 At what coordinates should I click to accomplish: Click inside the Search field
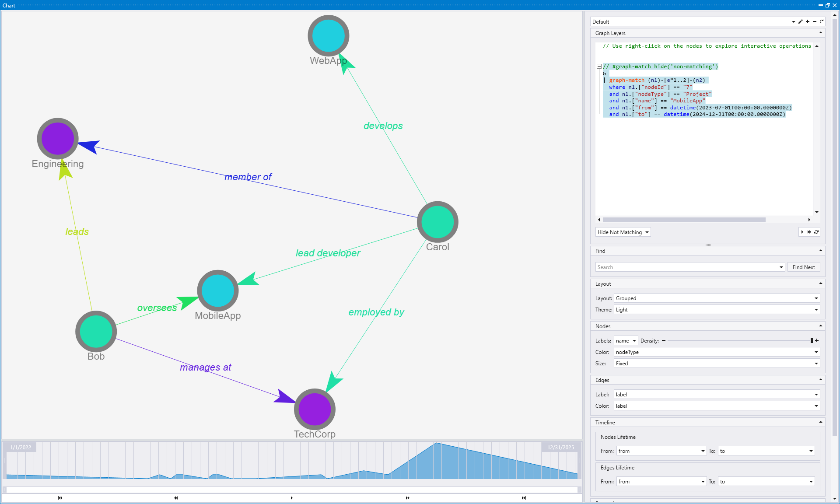point(678,267)
